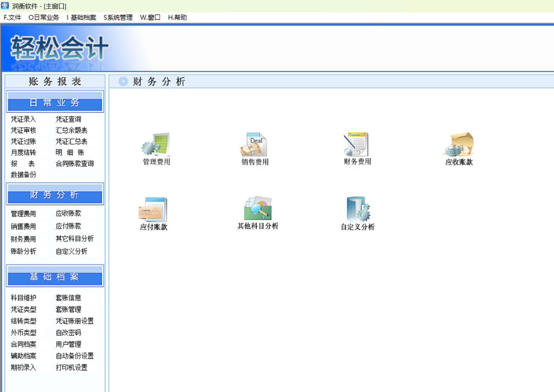
Task: Collapse the 日常业务 section header
Action: point(55,102)
